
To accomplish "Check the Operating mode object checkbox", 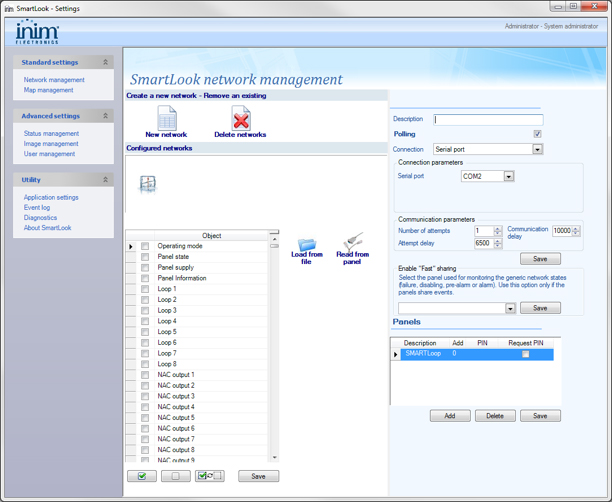I will click(145, 246).
